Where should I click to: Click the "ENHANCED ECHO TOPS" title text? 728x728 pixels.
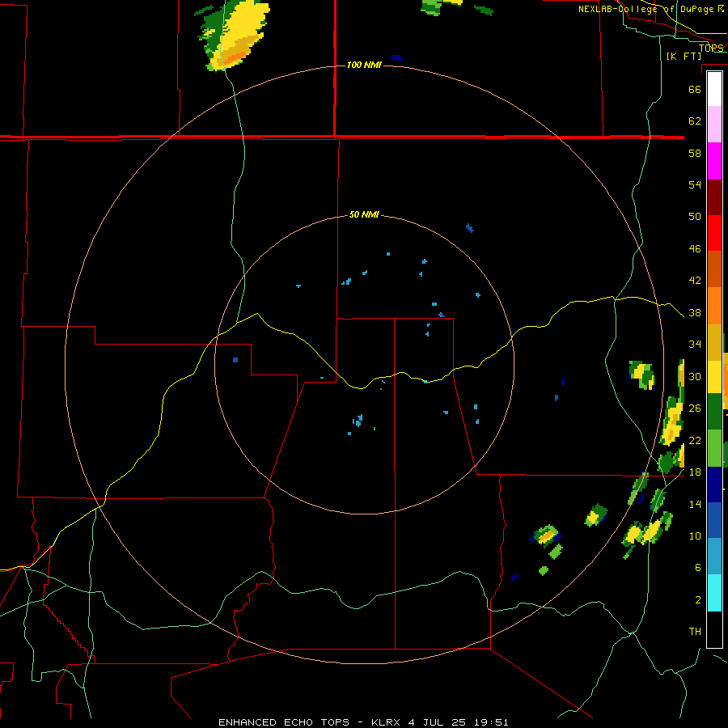pyautogui.click(x=284, y=722)
